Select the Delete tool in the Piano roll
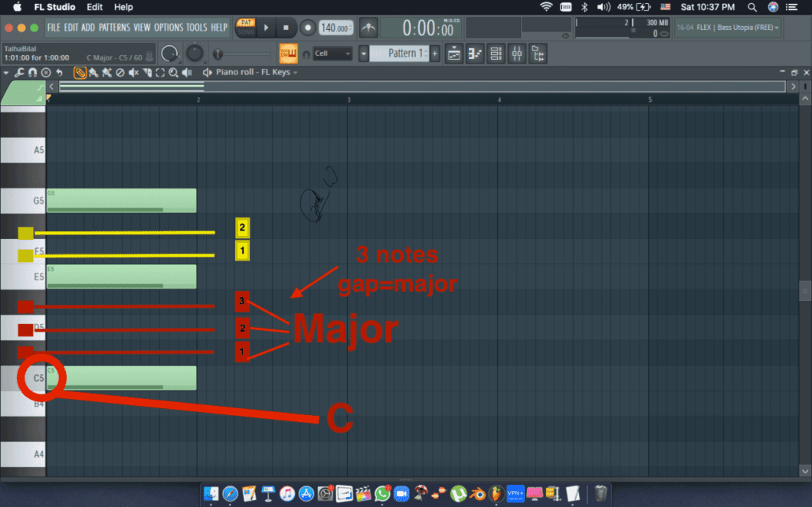The image size is (812, 507). [120, 72]
